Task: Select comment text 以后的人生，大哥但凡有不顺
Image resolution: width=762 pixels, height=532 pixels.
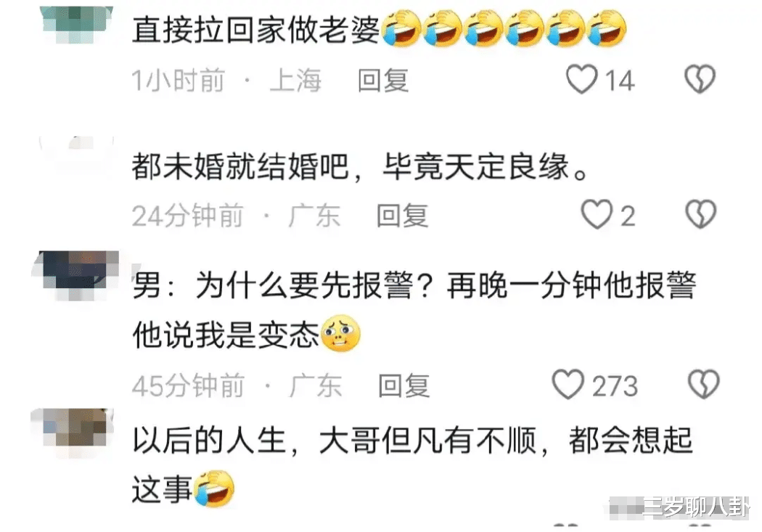Action: coord(335,441)
